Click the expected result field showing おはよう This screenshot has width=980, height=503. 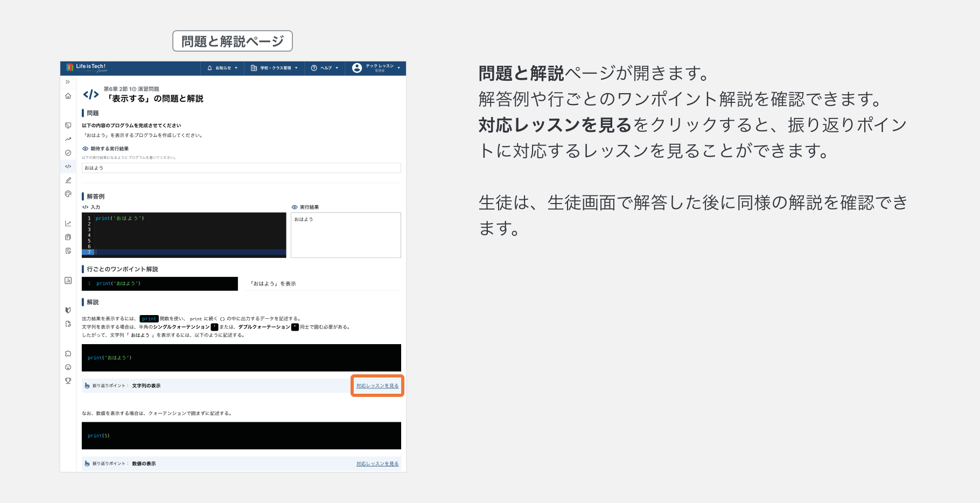(x=241, y=167)
